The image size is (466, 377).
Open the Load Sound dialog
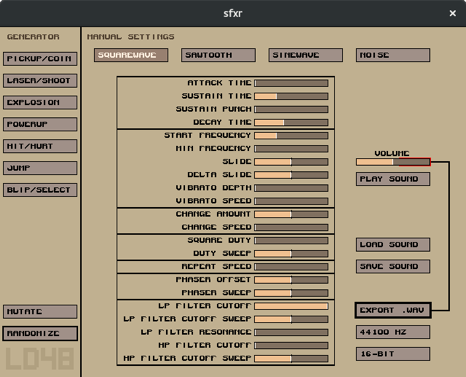(x=393, y=245)
